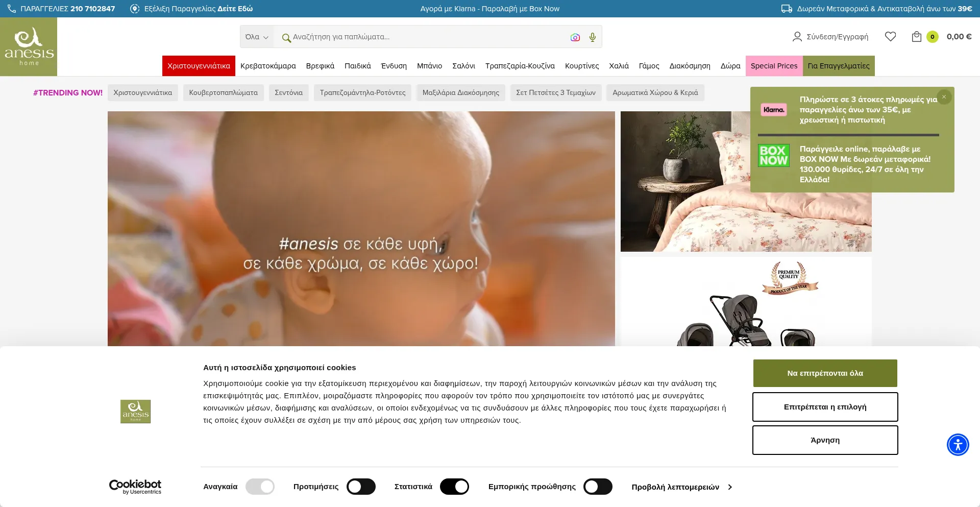Disable the Στατιστικά cookie switch
This screenshot has width=980, height=507.
454,487
